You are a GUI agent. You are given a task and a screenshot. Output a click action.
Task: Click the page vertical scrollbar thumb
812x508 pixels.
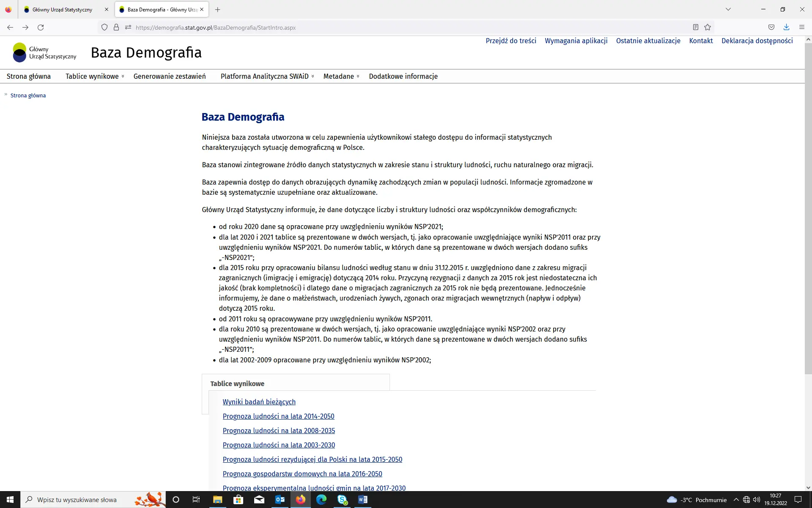point(808,208)
